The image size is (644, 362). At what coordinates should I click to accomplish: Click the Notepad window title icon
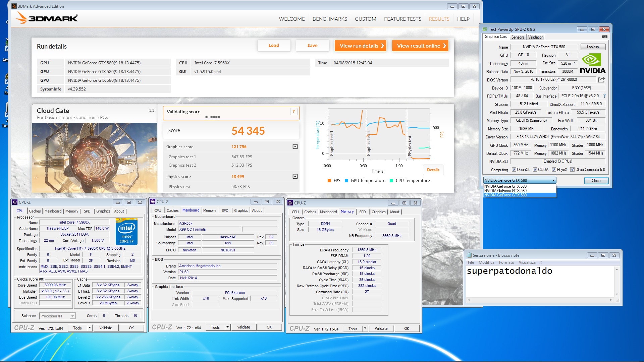coord(469,255)
